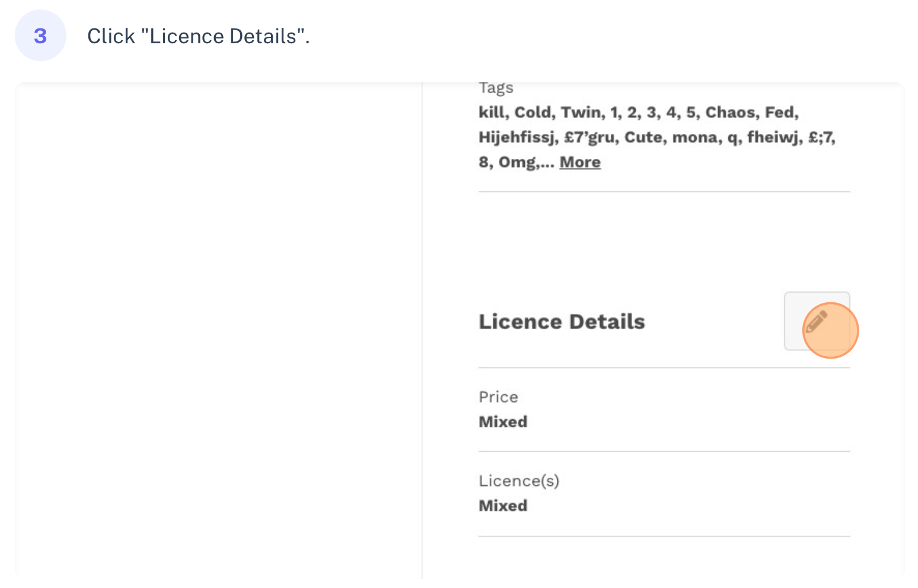Click the "Mixed" value under Licence(s)
Image resolution: width=918 pixels, height=588 pixels.
click(x=503, y=506)
